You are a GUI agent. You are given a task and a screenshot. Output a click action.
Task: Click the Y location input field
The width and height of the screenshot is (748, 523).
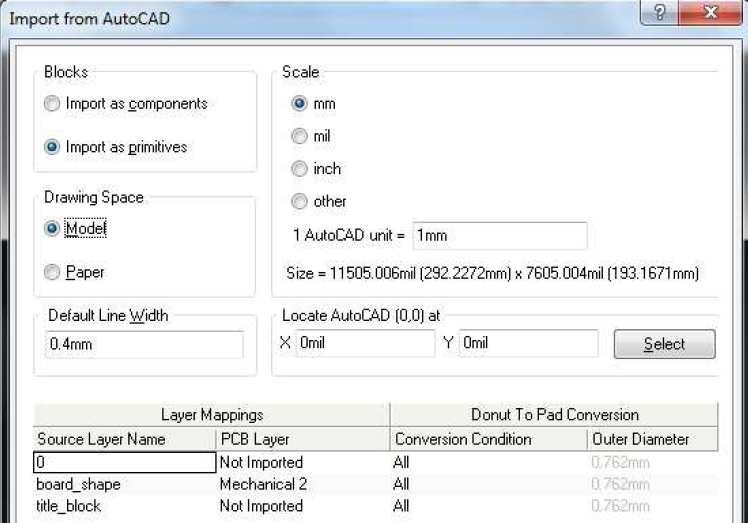tap(529, 343)
